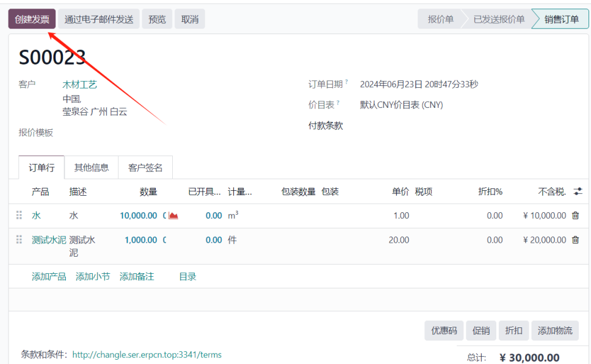This screenshot has width=591, height=364.
Task: Click the 折扣 button
Action: click(513, 330)
